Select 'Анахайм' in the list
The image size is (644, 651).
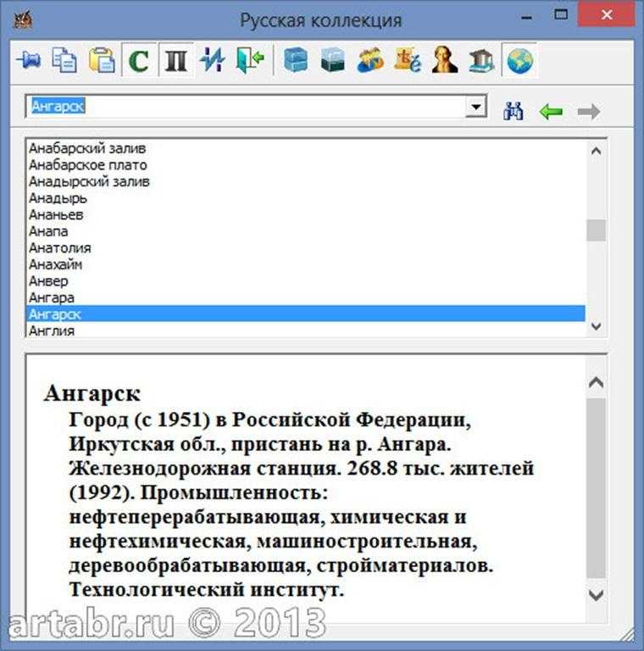tap(306, 264)
